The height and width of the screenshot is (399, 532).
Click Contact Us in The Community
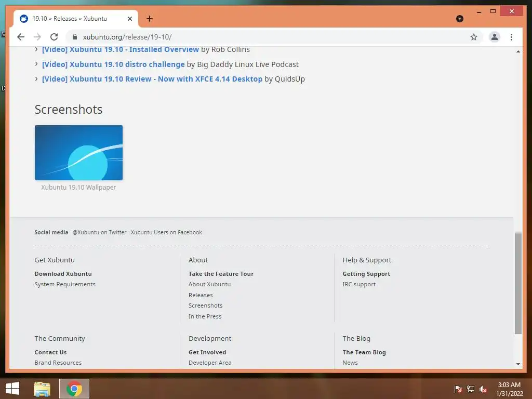point(50,352)
